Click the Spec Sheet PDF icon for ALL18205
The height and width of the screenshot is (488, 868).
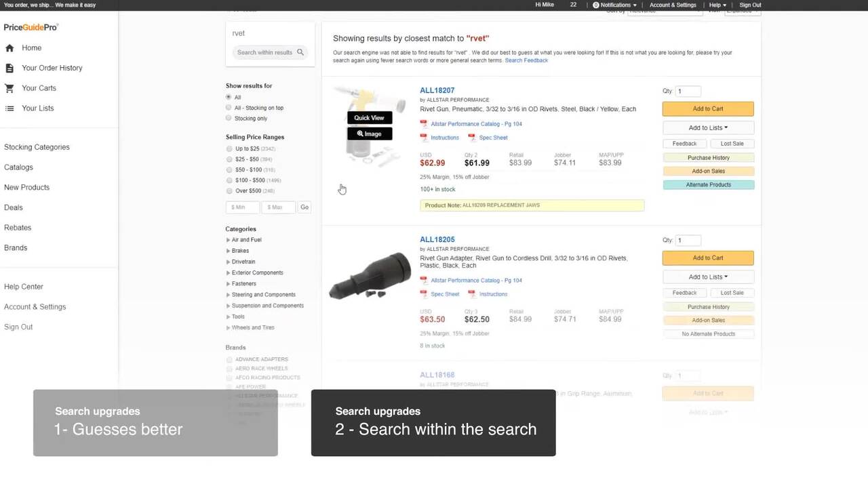click(x=424, y=294)
